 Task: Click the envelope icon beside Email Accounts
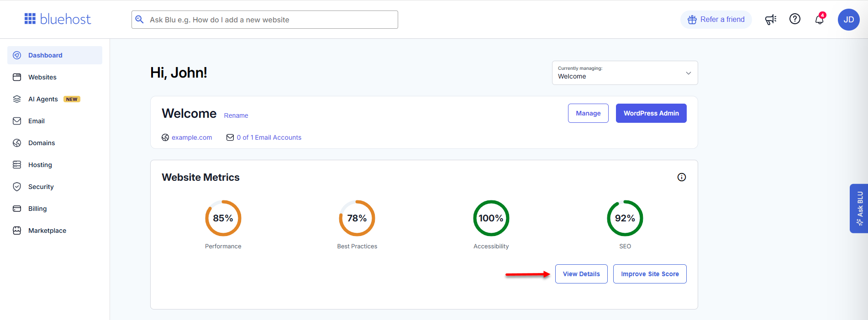tap(230, 137)
